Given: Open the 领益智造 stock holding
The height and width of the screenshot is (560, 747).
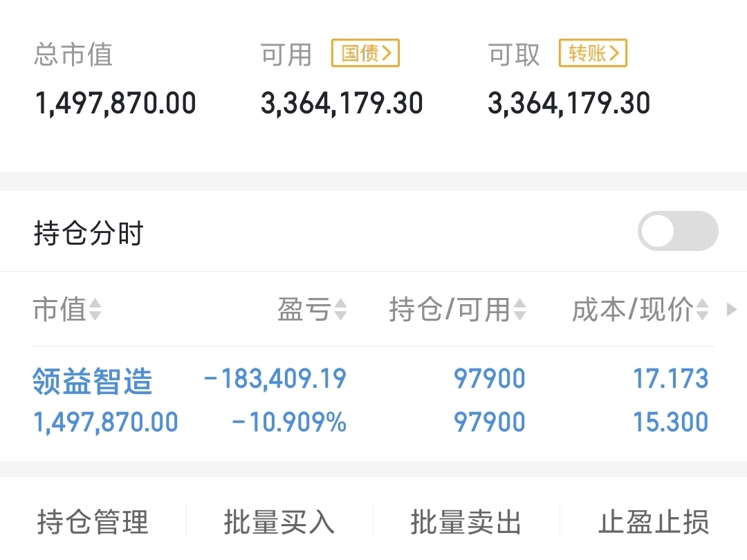Looking at the screenshot, I should (93, 381).
